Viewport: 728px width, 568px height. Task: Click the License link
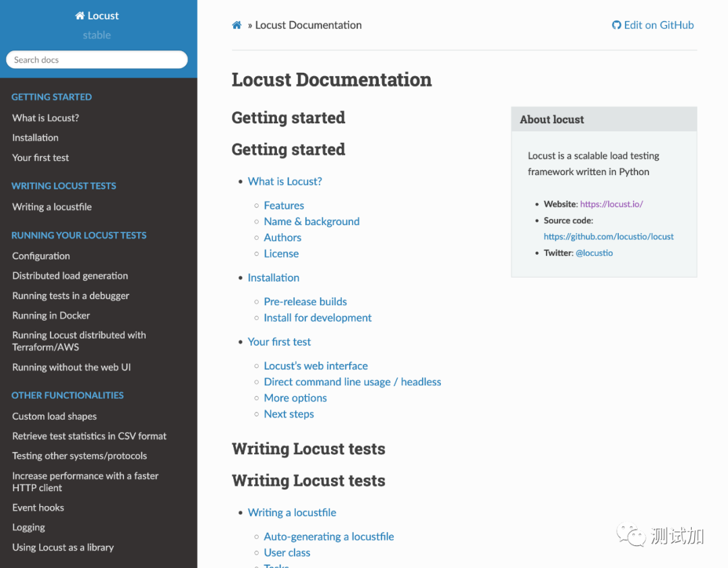click(x=281, y=254)
